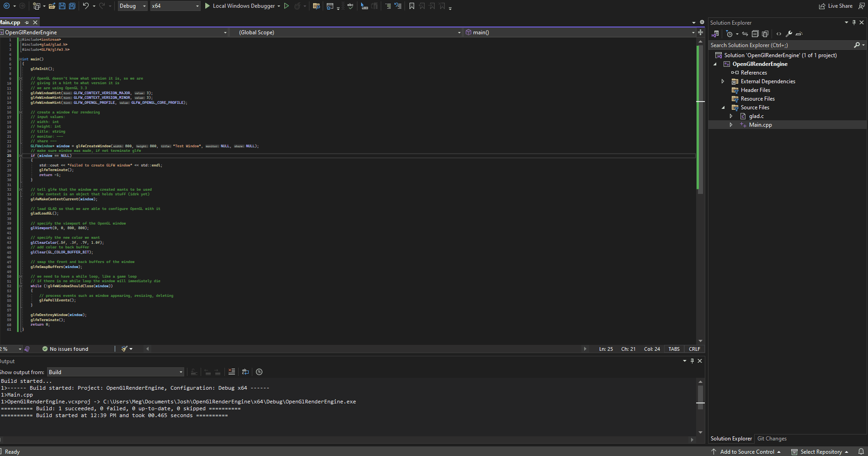The image size is (868, 456).
Task: Toggle the Preview Selected Items icon
Action: coord(799,33)
